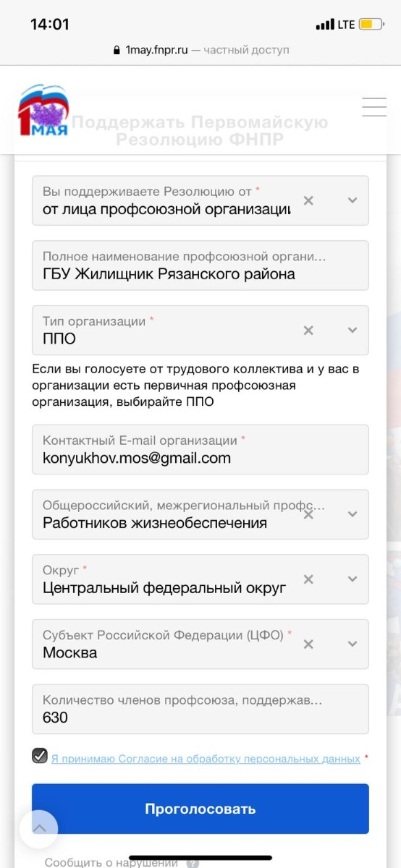401x868 pixels.
Task: Click the help question mark icon
Action: pyautogui.click(x=193, y=863)
